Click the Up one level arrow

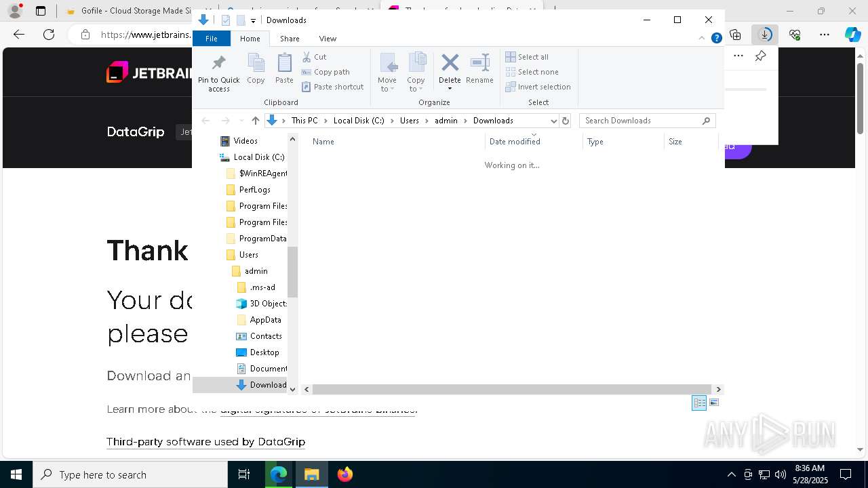pyautogui.click(x=255, y=121)
